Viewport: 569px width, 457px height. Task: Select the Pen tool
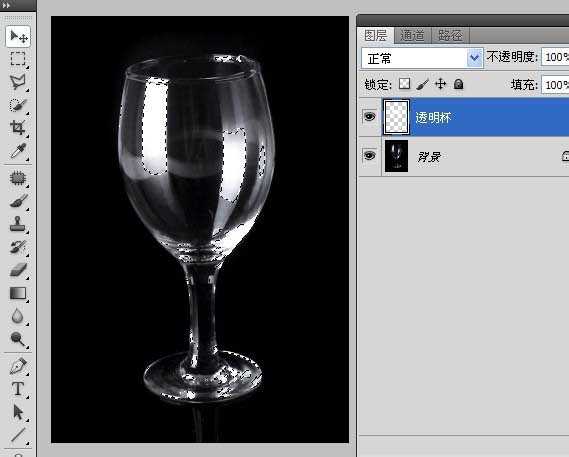pos(18,366)
